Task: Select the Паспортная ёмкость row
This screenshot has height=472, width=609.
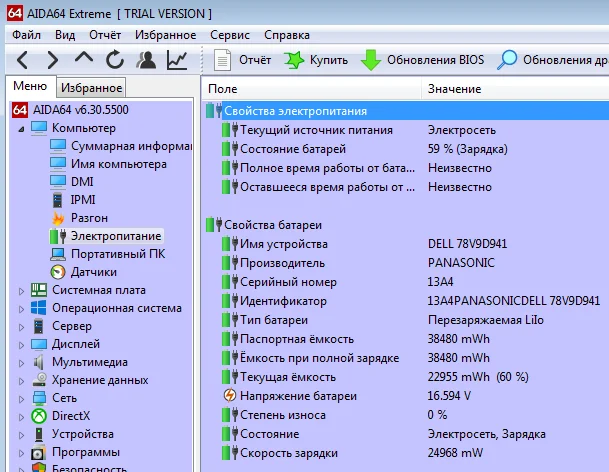Action: point(406,339)
